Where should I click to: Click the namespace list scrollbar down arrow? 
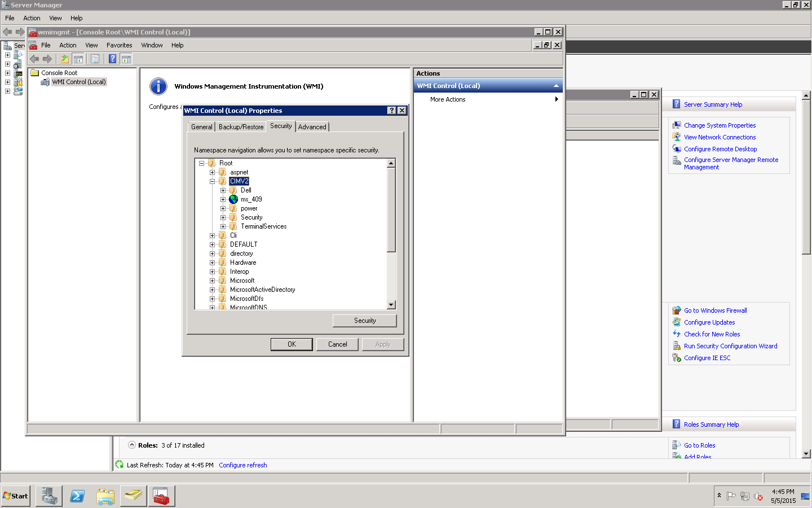391,305
